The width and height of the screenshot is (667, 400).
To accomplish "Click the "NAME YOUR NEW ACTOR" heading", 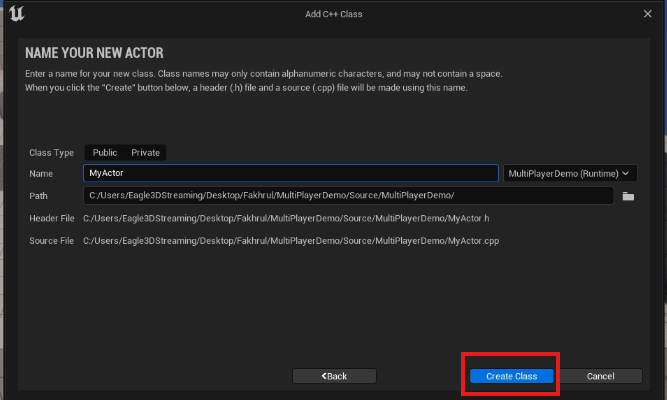I will [93, 53].
